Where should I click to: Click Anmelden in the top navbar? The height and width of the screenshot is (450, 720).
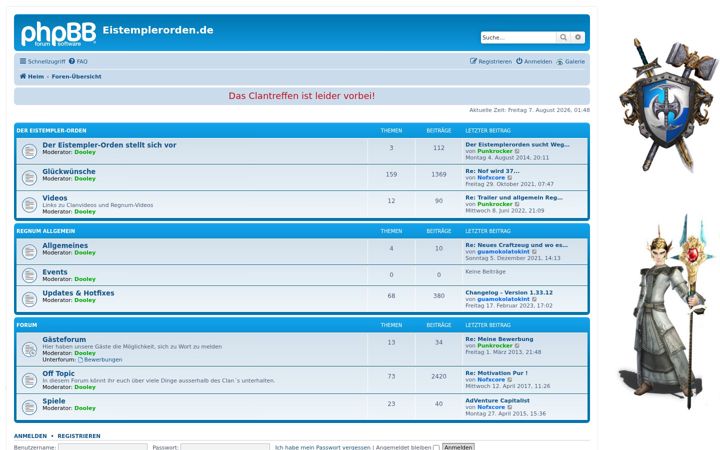coord(534,61)
